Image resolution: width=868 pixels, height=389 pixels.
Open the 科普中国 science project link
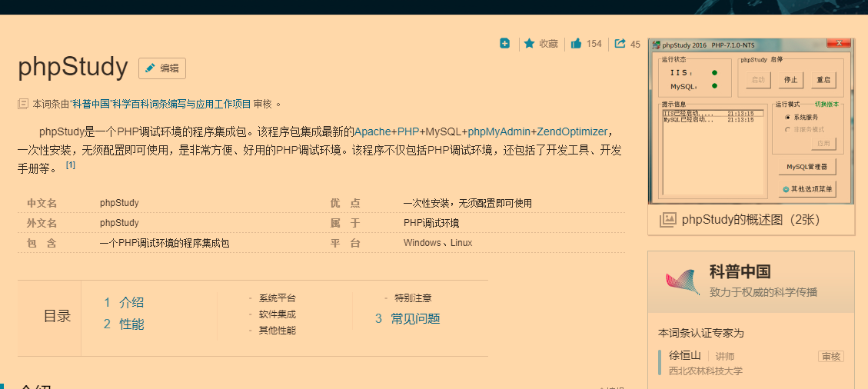[161, 104]
